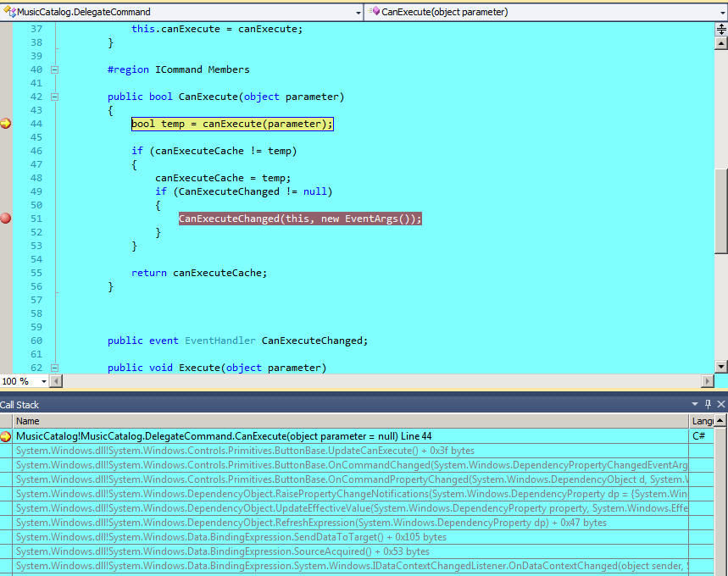
Task: Select the ButtonBase.OnCommandPropertyChanged stack frame
Action: click(x=351, y=479)
